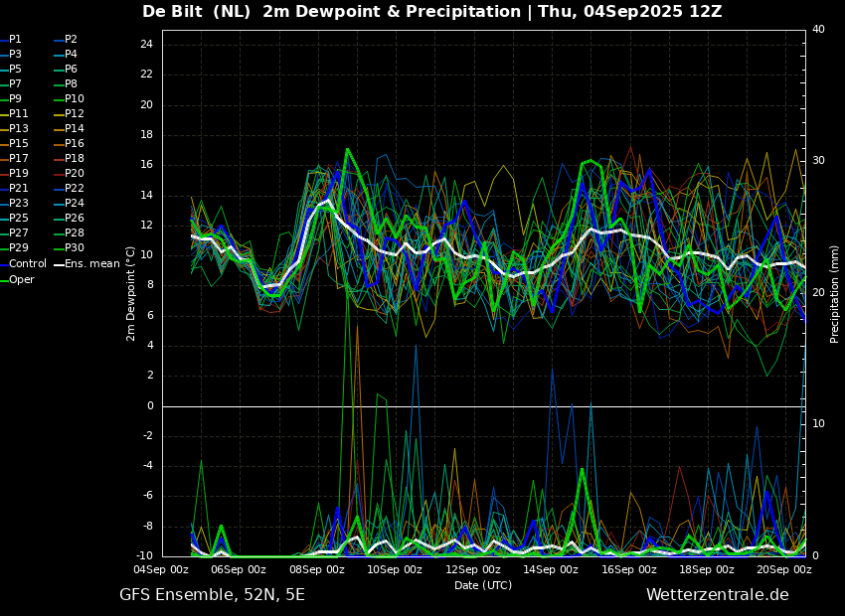The image size is (845, 616).
Task: Click the 10Sep 00z date tick label
Action: [395, 569]
